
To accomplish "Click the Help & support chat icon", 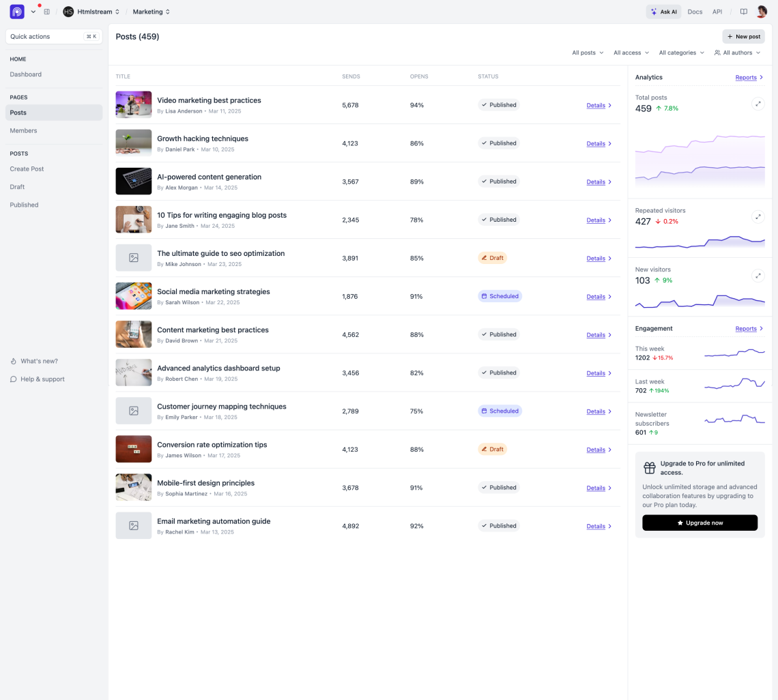I will pos(14,379).
